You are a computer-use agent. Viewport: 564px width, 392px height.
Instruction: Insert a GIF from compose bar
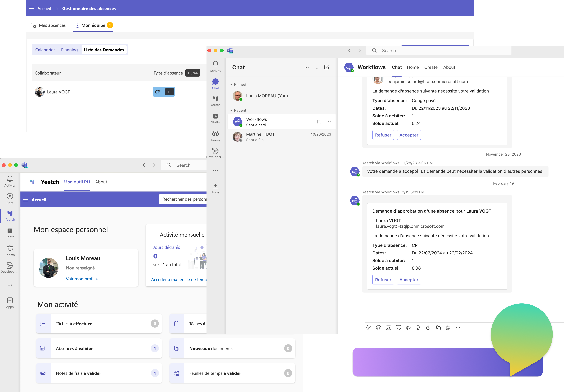click(x=388, y=328)
